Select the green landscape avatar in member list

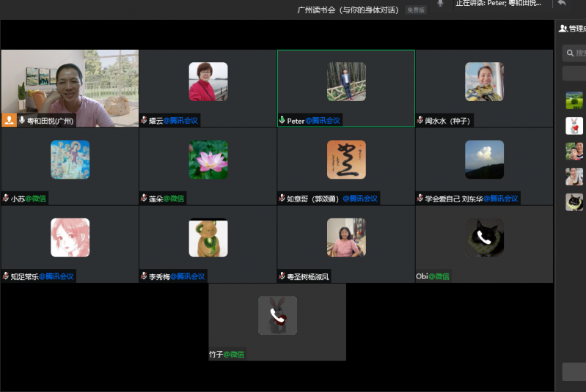pos(574,100)
